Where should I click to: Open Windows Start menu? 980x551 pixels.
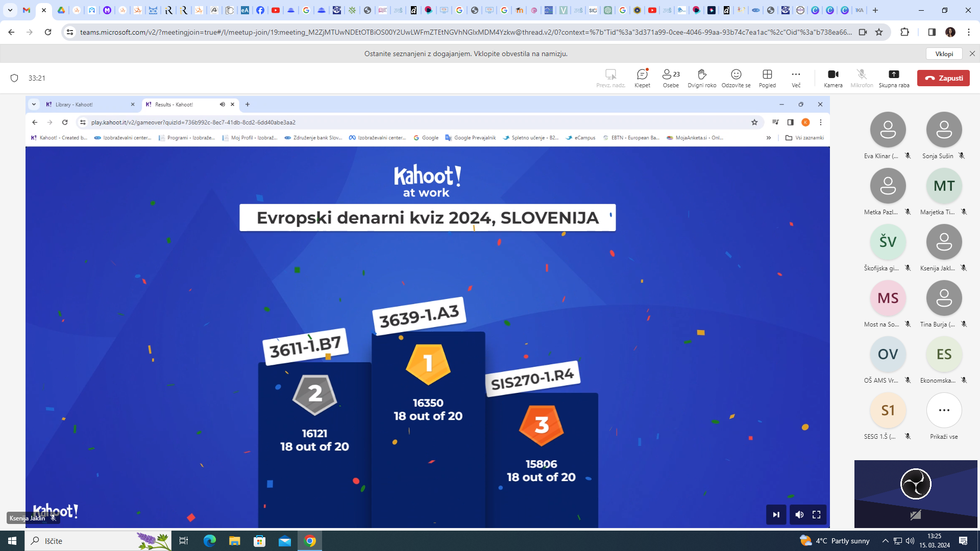12,541
